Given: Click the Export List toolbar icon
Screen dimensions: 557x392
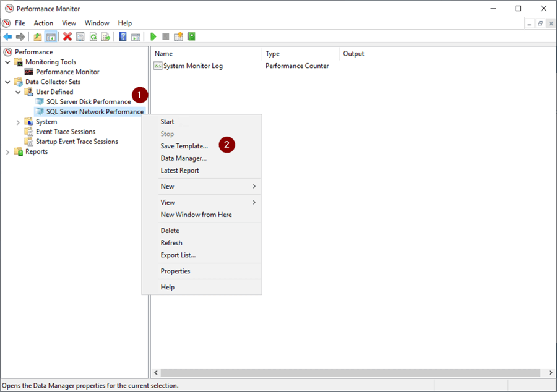Looking at the screenshot, I should tap(105, 37).
